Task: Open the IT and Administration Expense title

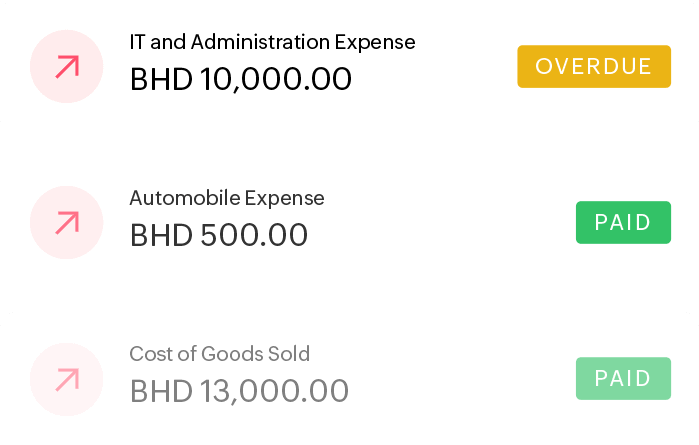Action: click(x=272, y=42)
